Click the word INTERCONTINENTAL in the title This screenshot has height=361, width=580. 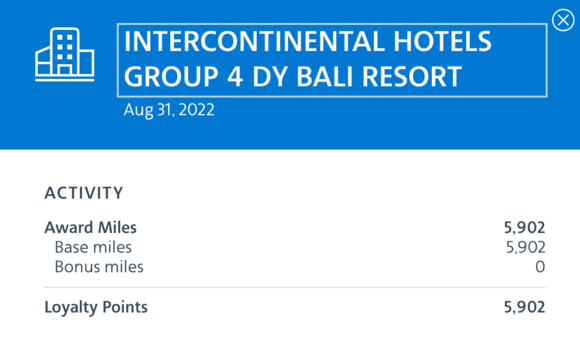pyautogui.click(x=256, y=42)
